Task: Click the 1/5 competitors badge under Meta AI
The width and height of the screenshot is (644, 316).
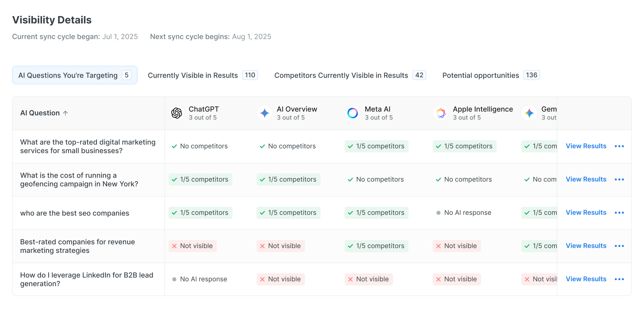Action: pyautogui.click(x=376, y=146)
